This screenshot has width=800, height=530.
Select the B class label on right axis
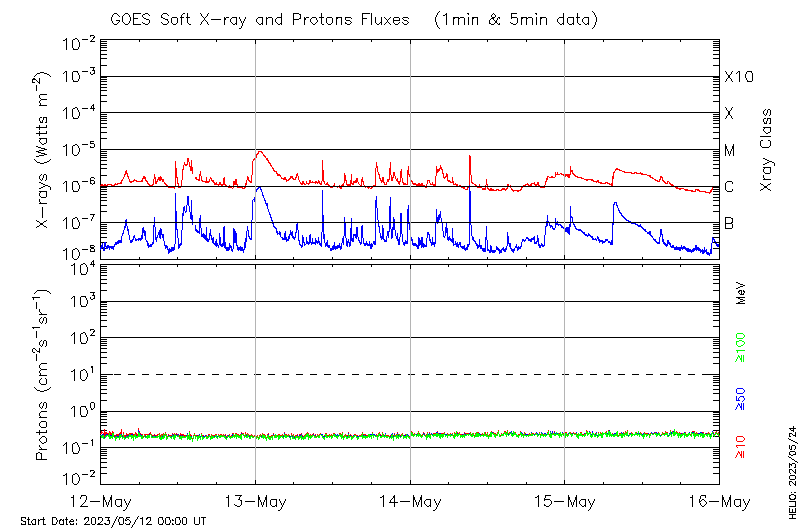coord(729,223)
